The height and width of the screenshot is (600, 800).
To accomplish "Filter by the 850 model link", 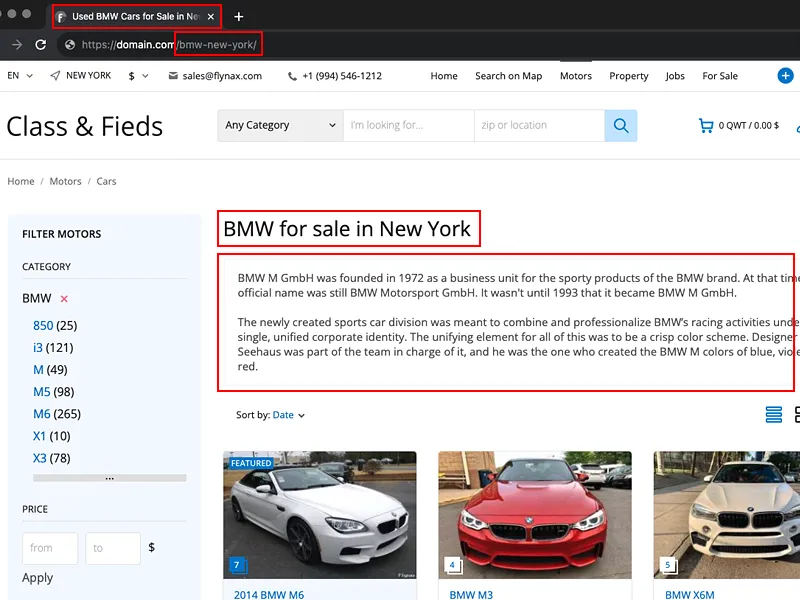I will point(43,326).
